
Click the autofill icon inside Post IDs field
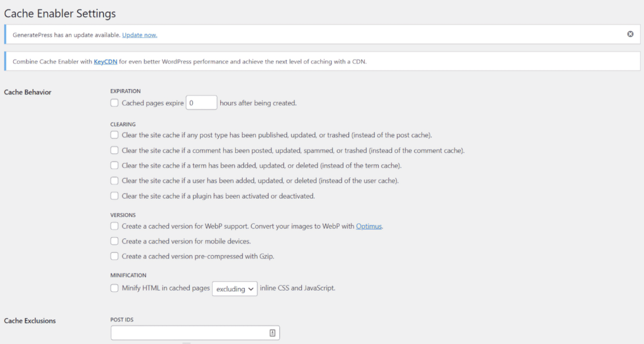(272, 333)
